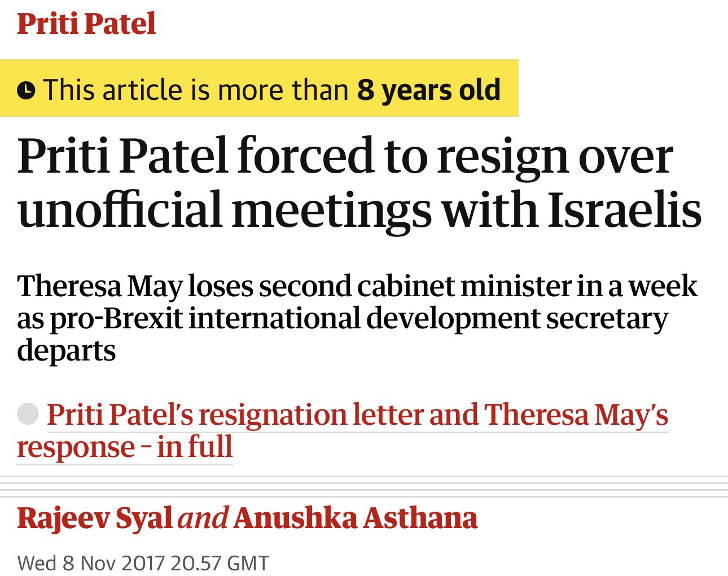Click the bold '8 years old' text
This screenshot has height=576, width=728.
coord(428,90)
